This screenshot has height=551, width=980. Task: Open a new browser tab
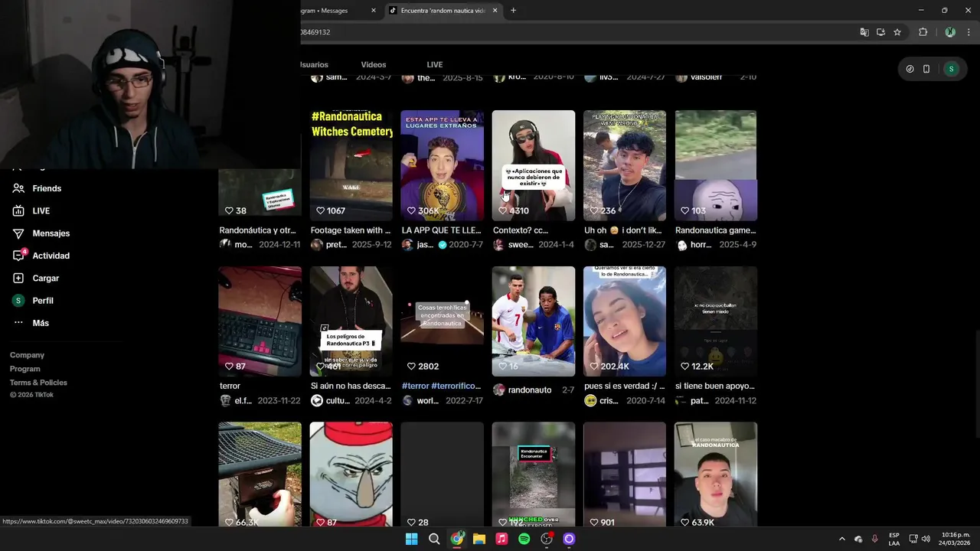pos(513,11)
